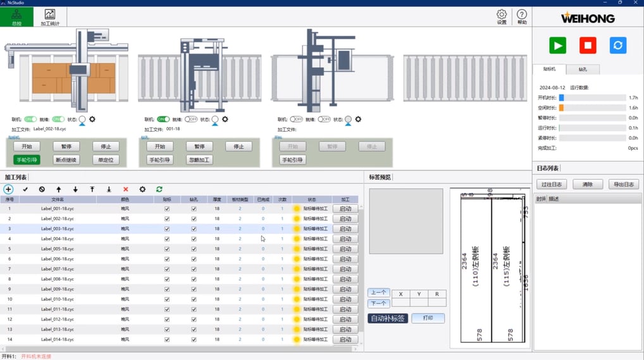Click 手轮引导 in the 开料 panel

292,160
